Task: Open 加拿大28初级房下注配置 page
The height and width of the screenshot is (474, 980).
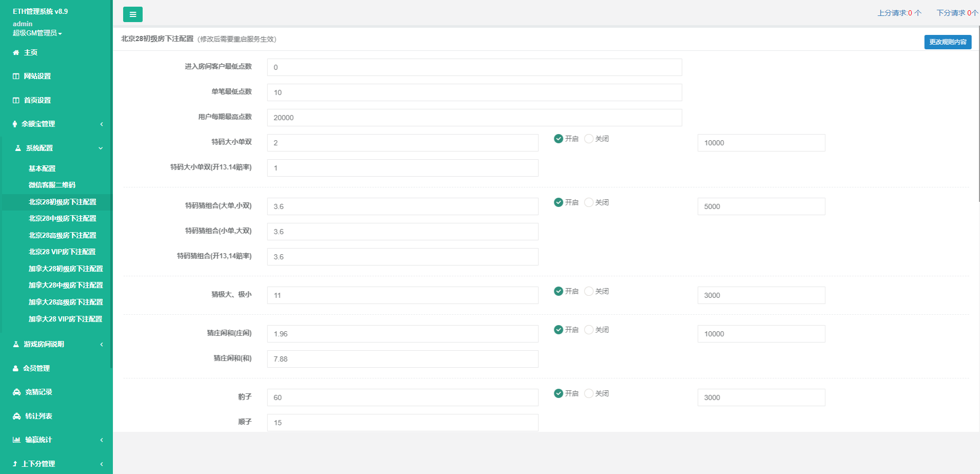Action: coord(66,269)
